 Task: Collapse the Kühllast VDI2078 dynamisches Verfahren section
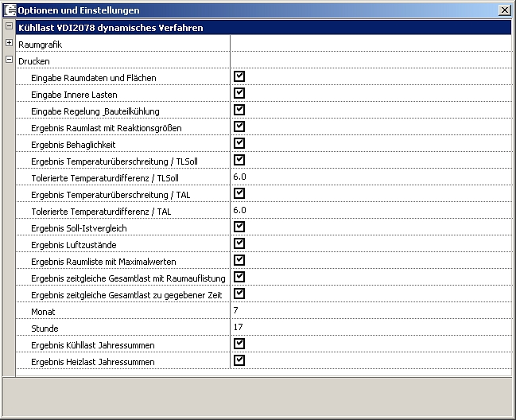pyautogui.click(x=9, y=27)
